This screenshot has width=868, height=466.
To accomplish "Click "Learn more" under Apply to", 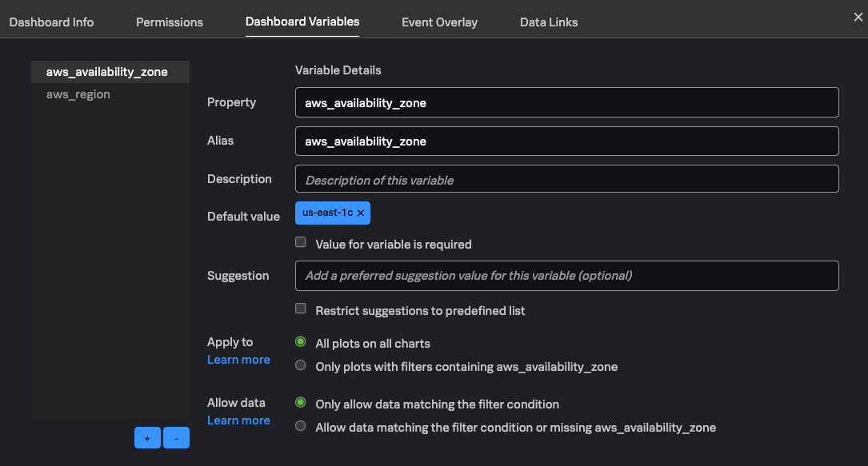I will tap(238, 359).
